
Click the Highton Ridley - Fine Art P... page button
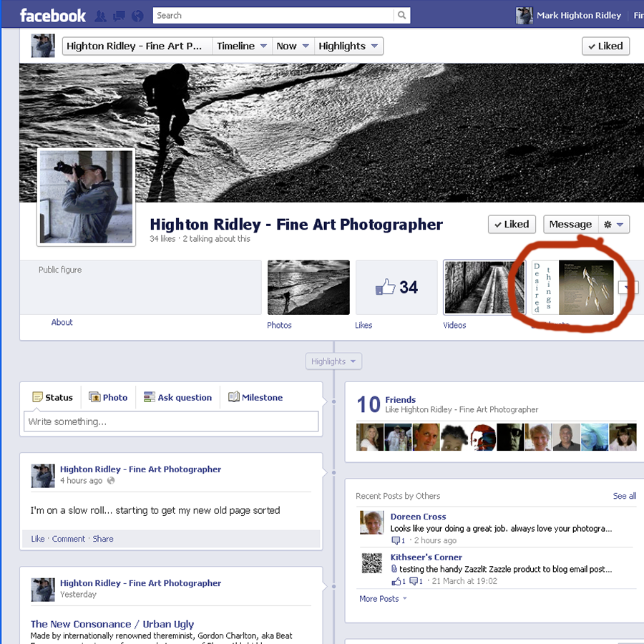(x=137, y=46)
